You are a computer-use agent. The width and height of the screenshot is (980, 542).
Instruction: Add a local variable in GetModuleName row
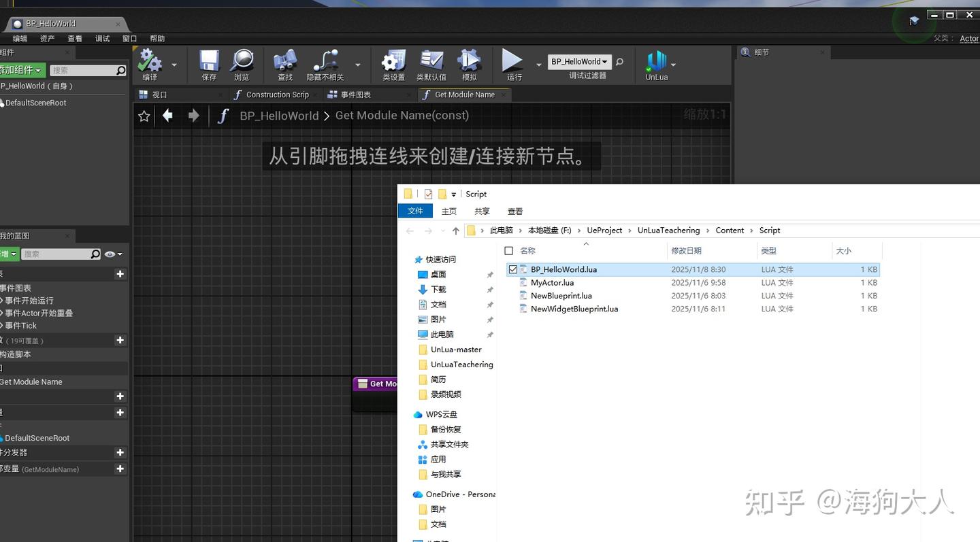click(120, 469)
